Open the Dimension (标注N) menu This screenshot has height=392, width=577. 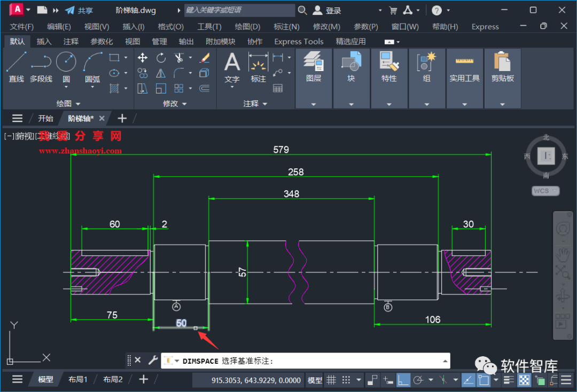286,27
